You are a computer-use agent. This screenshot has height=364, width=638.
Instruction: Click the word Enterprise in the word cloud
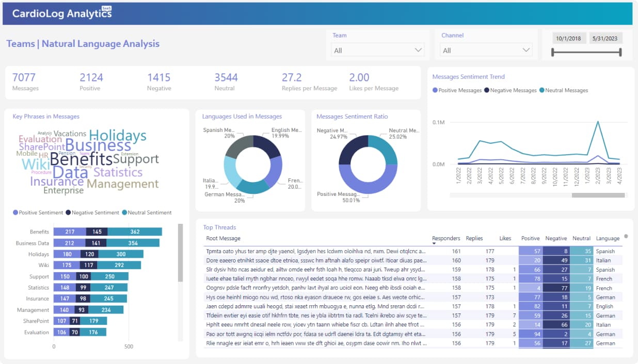click(x=63, y=190)
